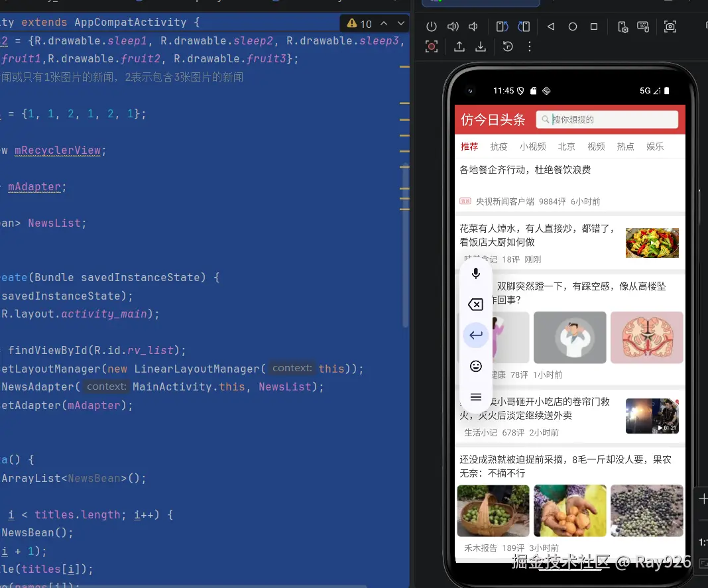Tap the emulator Overview square button

(x=594, y=27)
